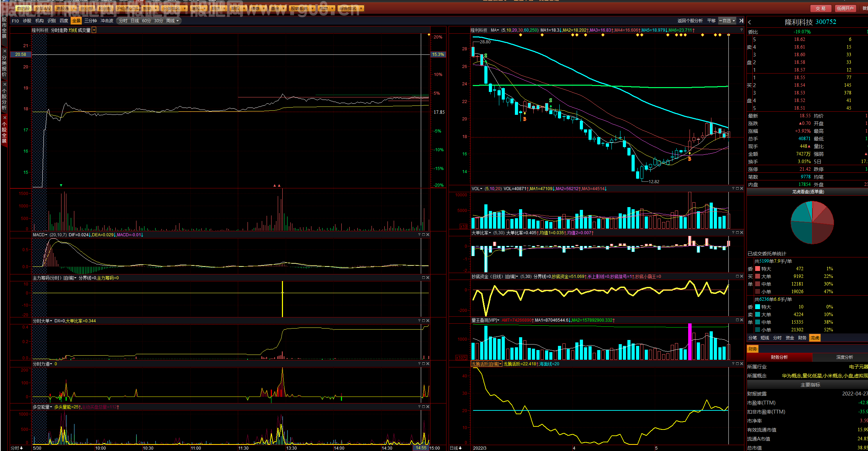Image resolution: width=868 pixels, height=451 pixels.
Task: Maximize the VOL volume panel
Action: click(737, 189)
